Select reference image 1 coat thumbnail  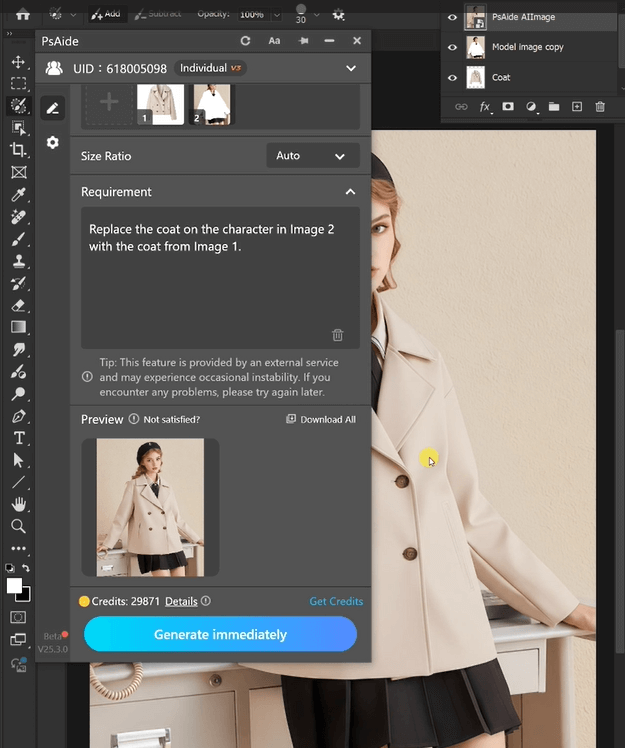160,104
